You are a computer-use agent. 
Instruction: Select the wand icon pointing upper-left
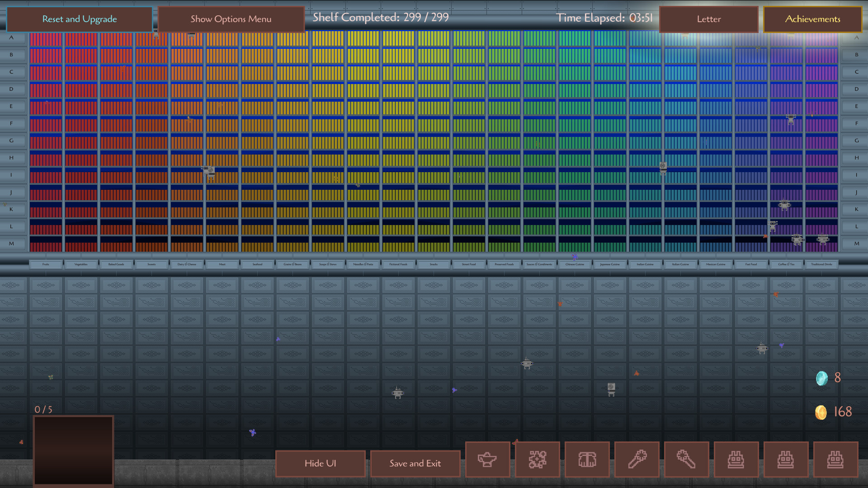pyautogui.click(x=686, y=460)
